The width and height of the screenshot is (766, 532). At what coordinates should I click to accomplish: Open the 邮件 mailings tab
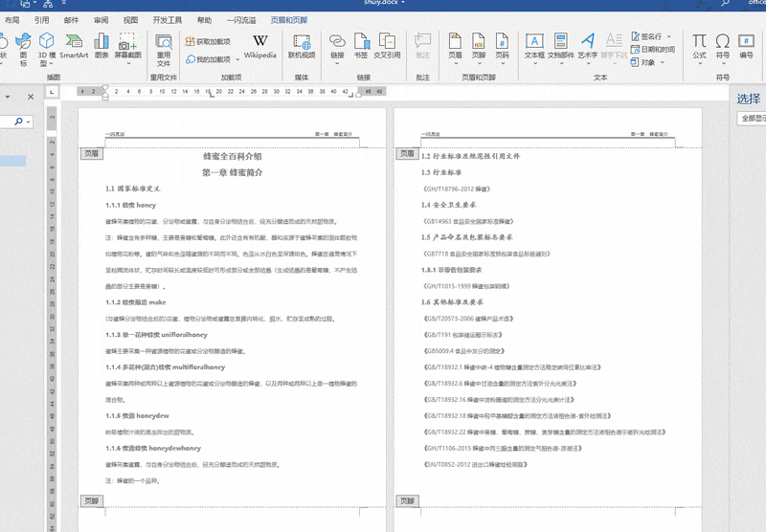tap(71, 20)
